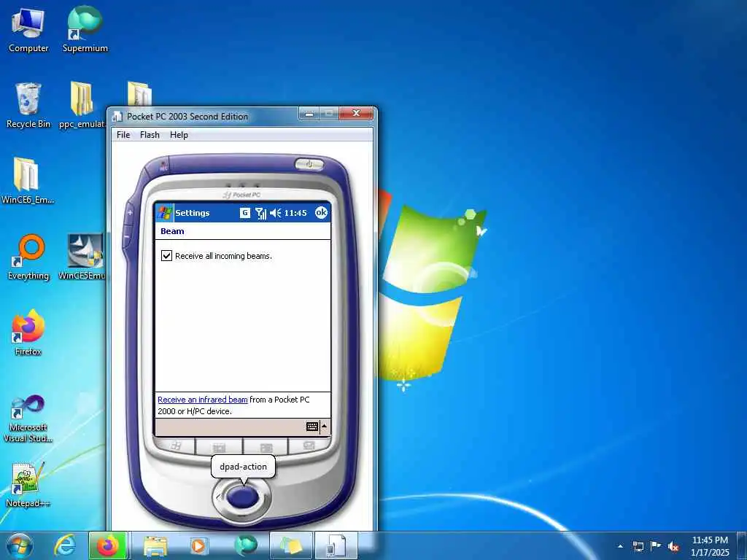Image resolution: width=747 pixels, height=560 pixels.
Task: Open the File menu of the emulator
Action: [x=123, y=135]
